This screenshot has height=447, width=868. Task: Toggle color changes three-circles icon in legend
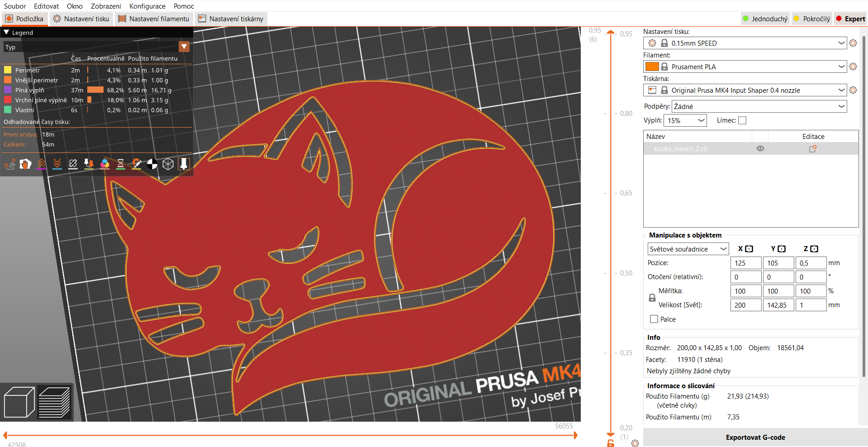105,164
